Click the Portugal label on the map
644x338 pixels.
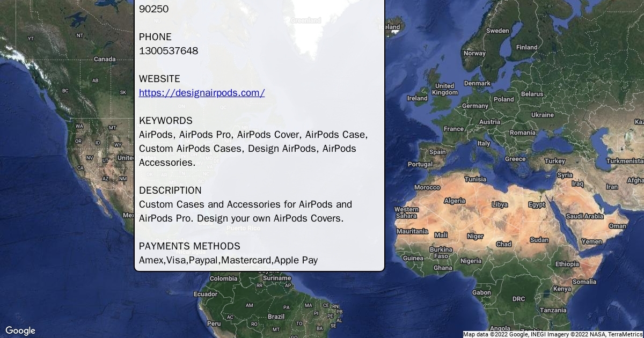(x=420, y=164)
